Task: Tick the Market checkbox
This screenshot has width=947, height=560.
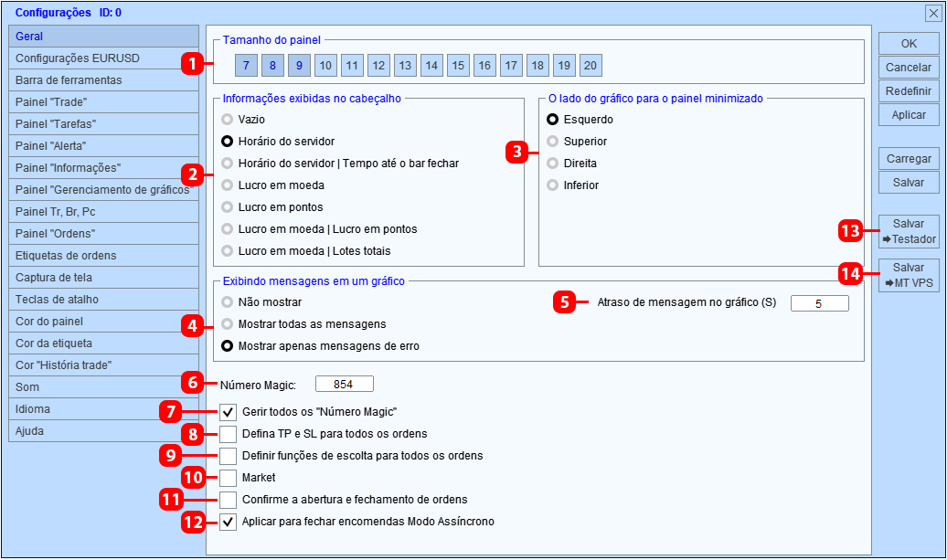Action: (228, 478)
